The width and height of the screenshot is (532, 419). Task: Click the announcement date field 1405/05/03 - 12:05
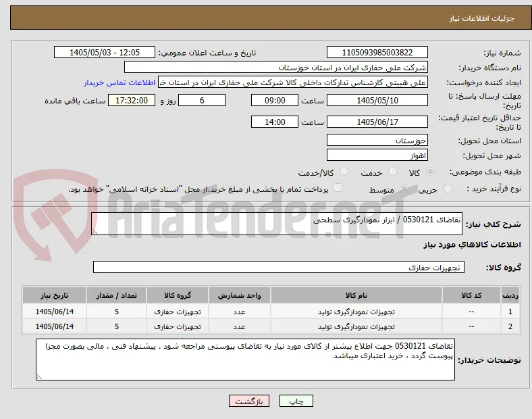pos(105,53)
